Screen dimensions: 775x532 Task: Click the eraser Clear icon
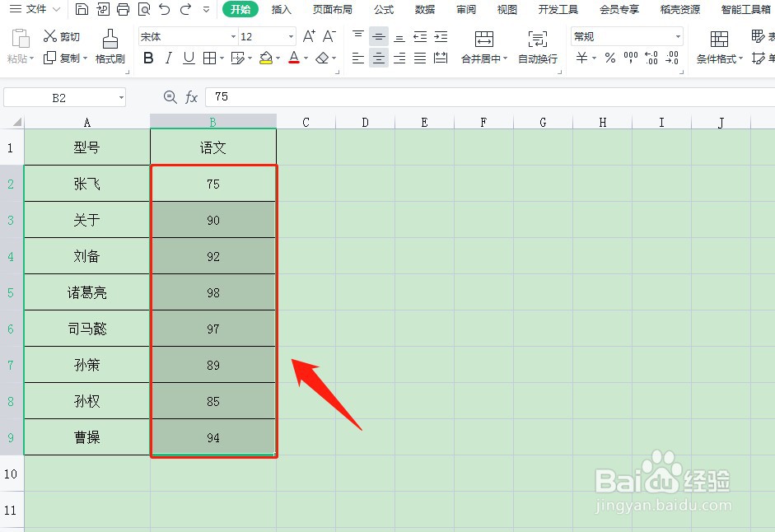pos(322,58)
